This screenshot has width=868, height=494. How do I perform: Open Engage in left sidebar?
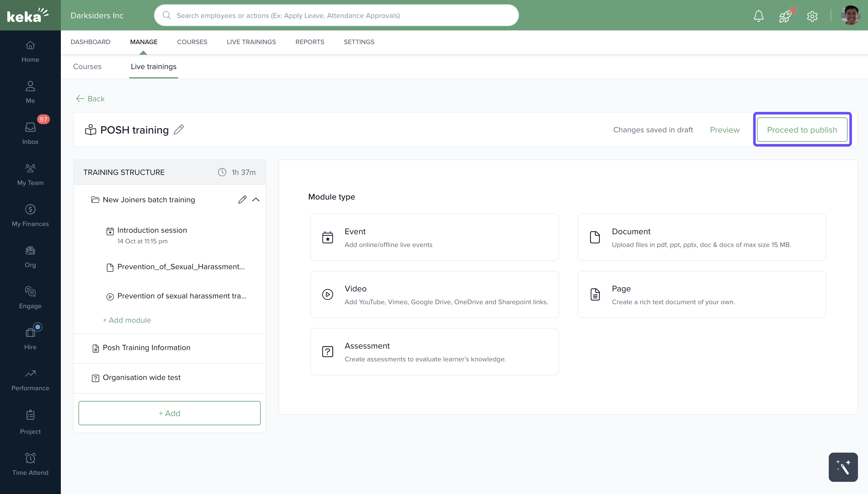pos(30,297)
